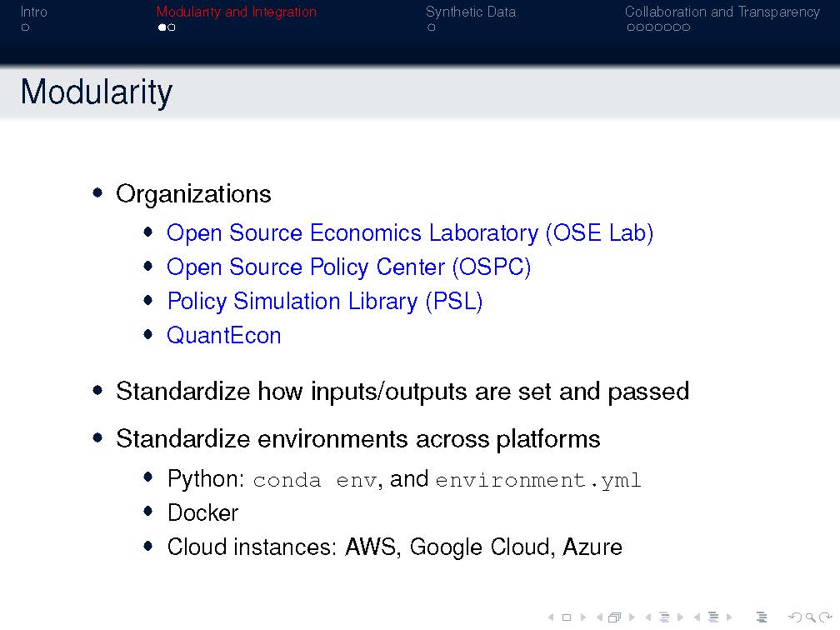This screenshot has height=630, width=840.
Task: Go back one frame using frame left arrow
Action: (x=599, y=617)
